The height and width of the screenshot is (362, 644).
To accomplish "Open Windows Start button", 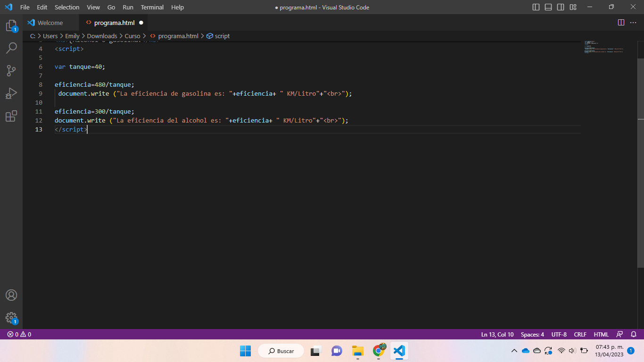I will point(245,351).
